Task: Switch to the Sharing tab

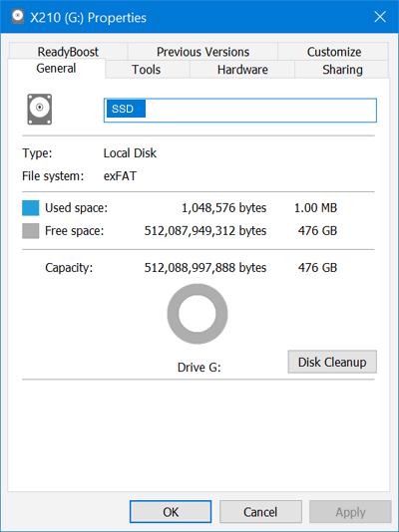Action: [x=342, y=70]
